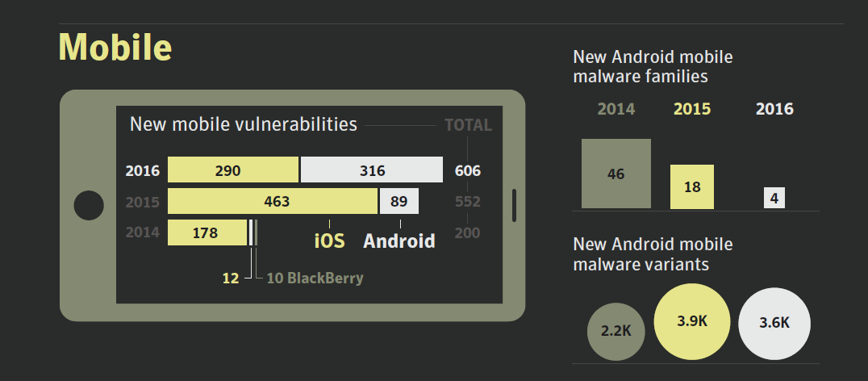Click the phone's side speaker slot

tap(515, 206)
